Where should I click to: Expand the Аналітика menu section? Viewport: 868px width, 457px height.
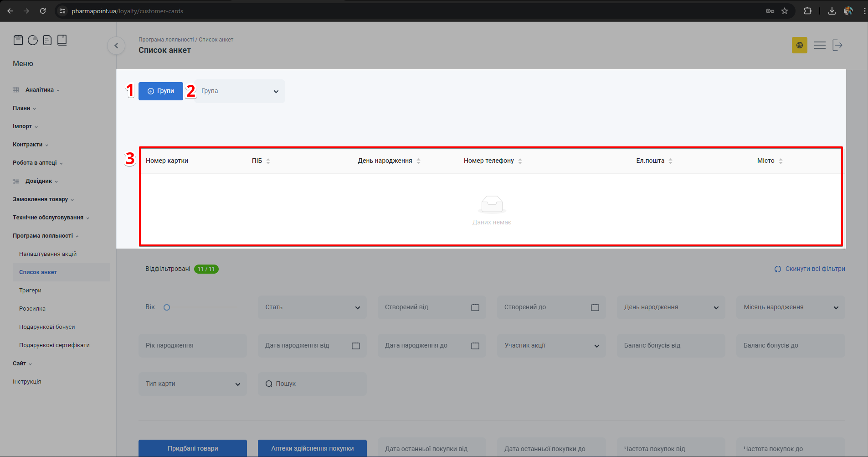tap(40, 90)
